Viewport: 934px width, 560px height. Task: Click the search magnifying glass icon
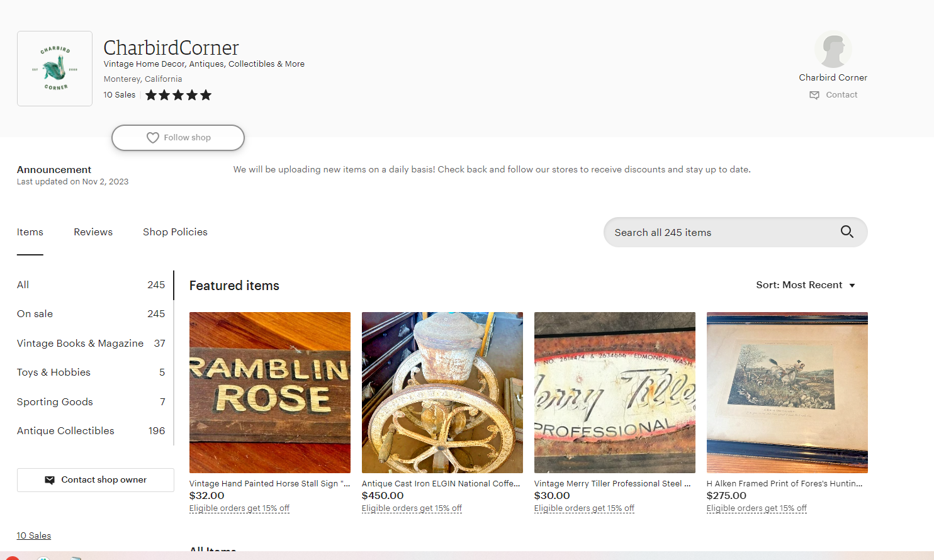(x=847, y=232)
